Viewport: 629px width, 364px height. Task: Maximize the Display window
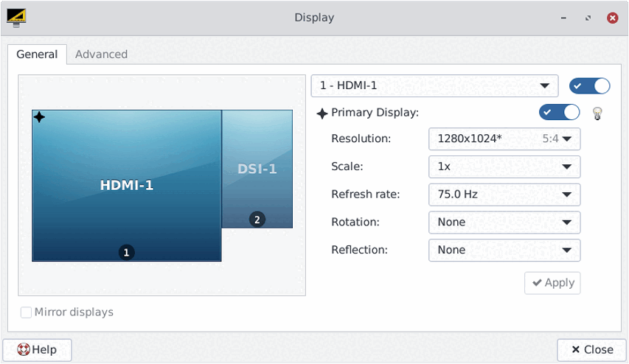(588, 18)
